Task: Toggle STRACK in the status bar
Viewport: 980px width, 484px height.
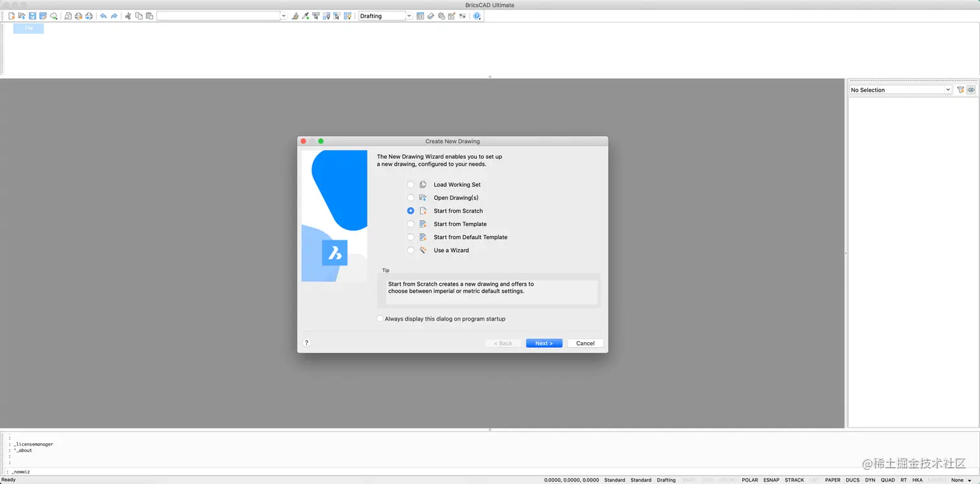Action: [795, 480]
